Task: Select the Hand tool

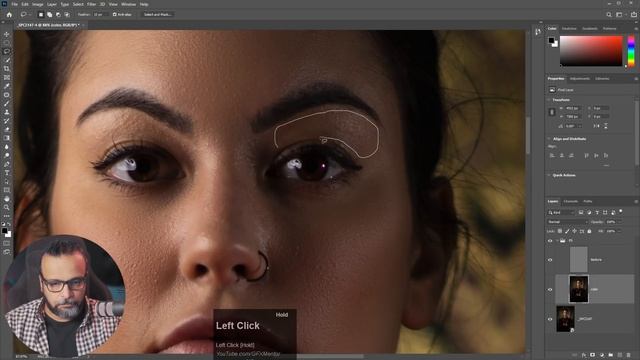Action: pyautogui.click(x=7, y=198)
